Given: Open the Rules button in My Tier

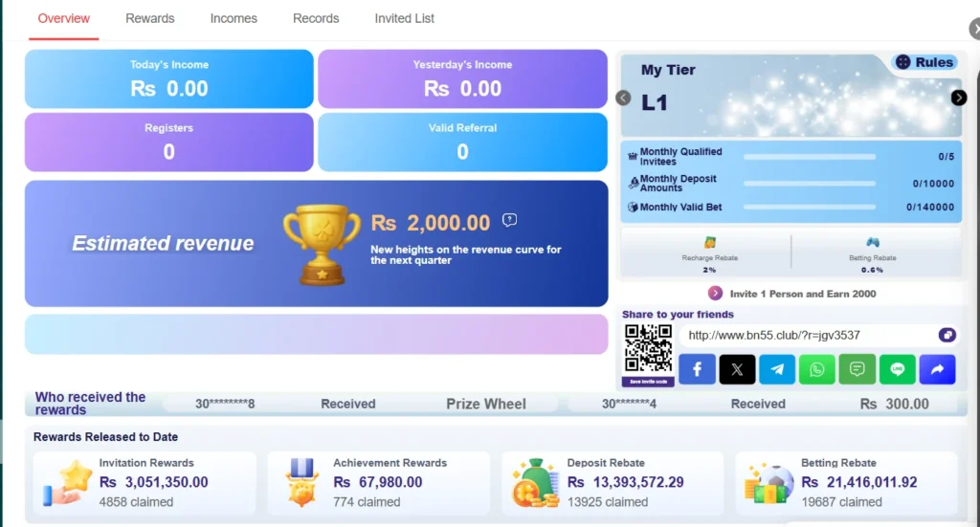Looking at the screenshot, I should (925, 62).
